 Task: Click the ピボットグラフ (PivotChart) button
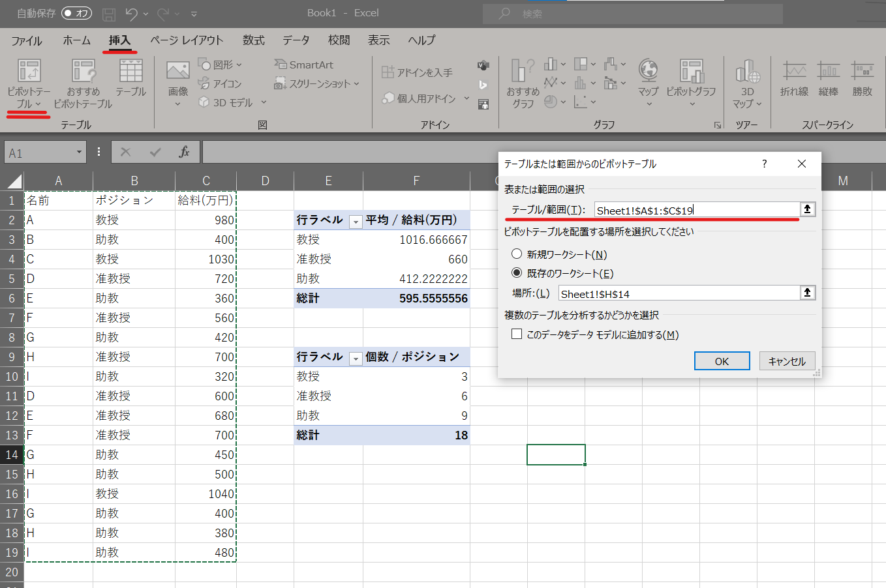click(691, 83)
